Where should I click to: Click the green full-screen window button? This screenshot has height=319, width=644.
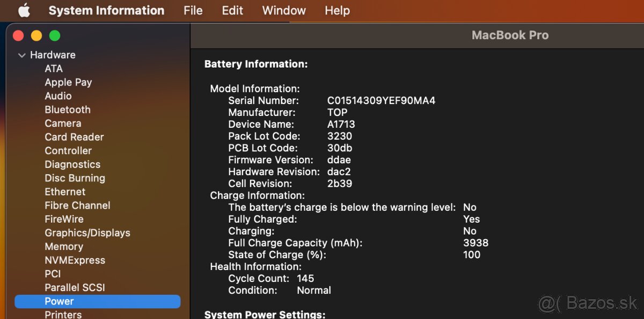pos(54,34)
